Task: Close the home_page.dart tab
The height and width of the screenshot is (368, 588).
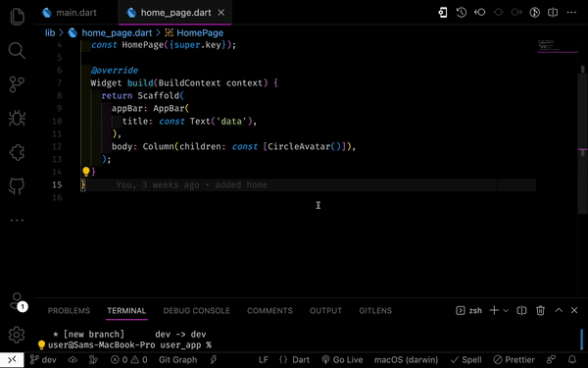Action: 221,13
